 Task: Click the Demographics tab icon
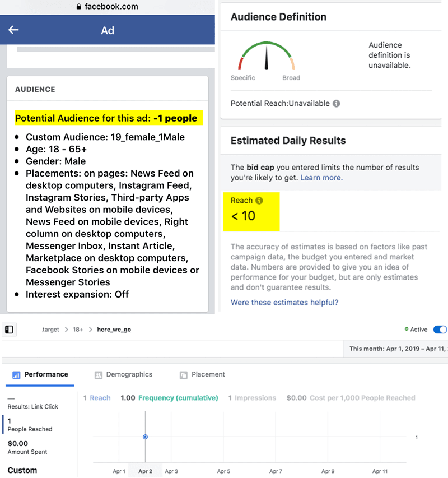coord(99,375)
